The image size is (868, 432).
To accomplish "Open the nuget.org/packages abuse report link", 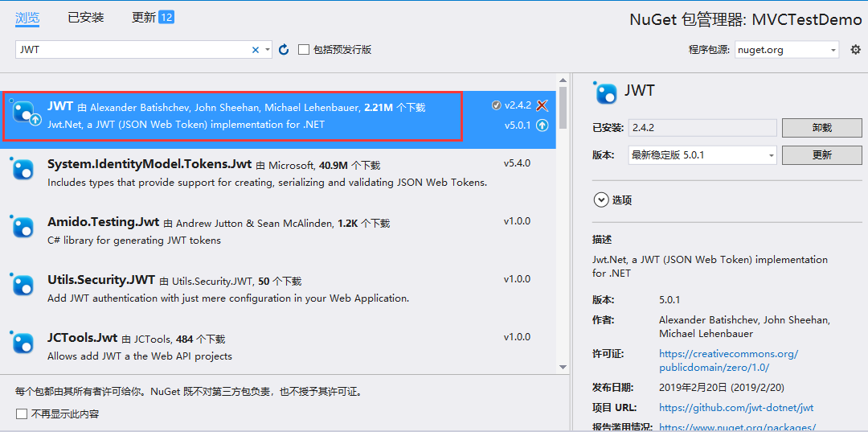I will (x=737, y=427).
